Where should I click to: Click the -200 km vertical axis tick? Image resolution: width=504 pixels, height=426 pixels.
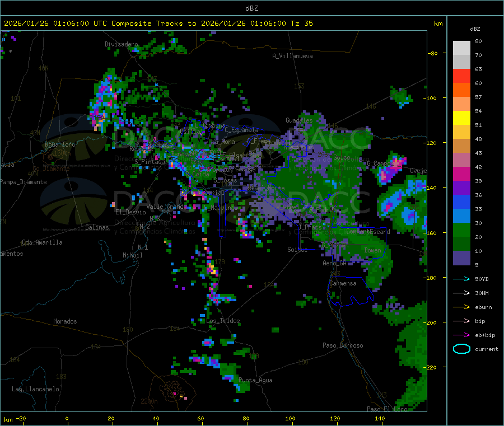[x=431, y=322]
